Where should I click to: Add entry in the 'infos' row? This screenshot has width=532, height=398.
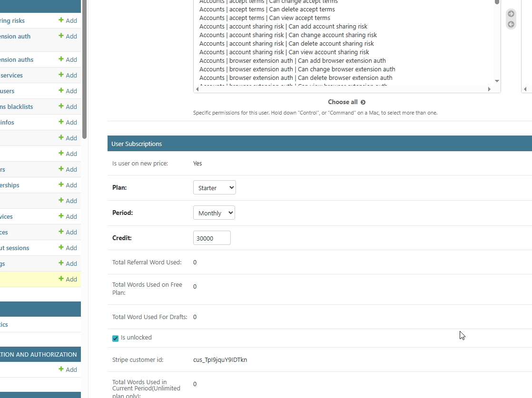point(68,122)
